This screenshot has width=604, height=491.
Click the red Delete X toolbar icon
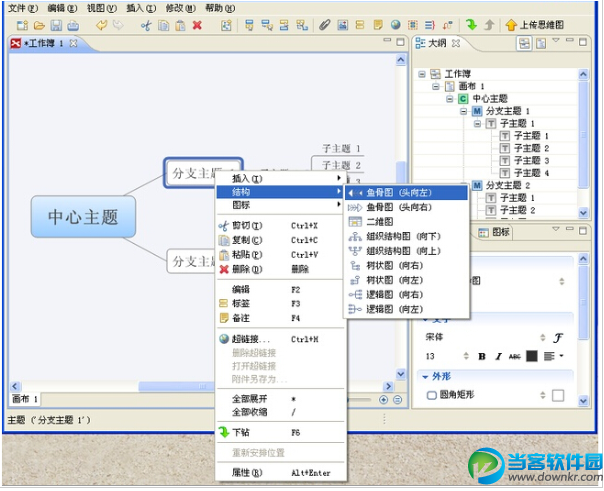coord(197,25)
